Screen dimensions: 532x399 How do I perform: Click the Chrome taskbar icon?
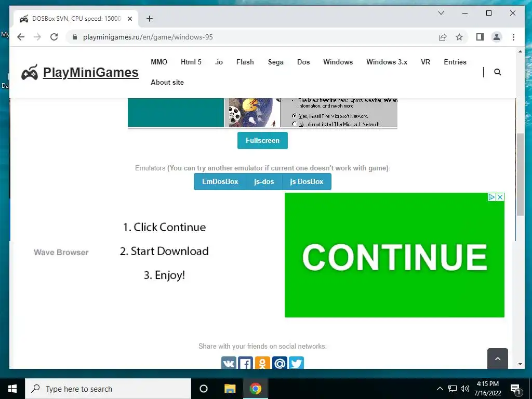point(256,389)
